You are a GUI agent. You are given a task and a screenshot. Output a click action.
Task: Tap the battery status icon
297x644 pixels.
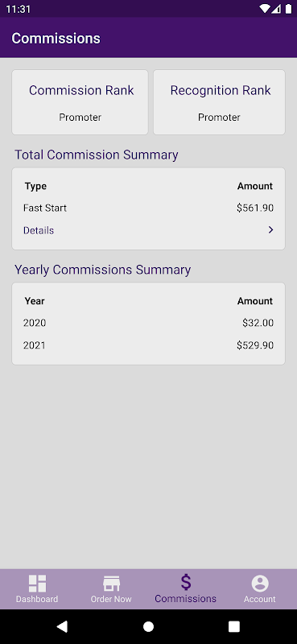289,8
